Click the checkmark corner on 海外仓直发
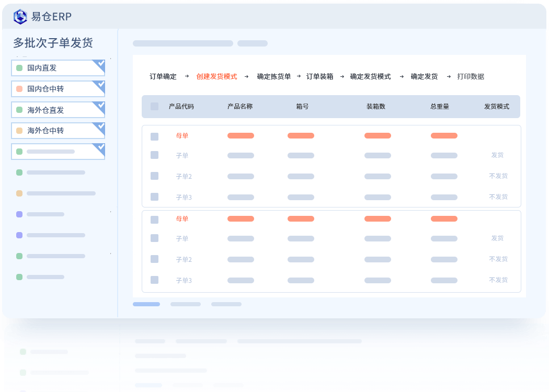Viewport: 549px width, 392px height. click(x=100, y=107)
